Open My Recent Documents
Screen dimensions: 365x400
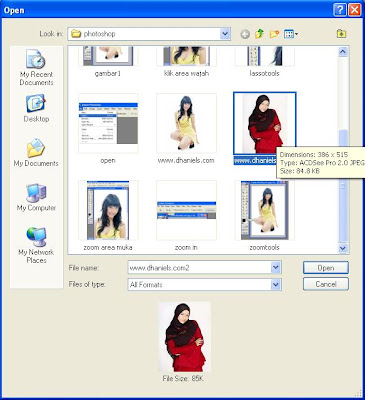pyautogui.click(x=36, y=68)
